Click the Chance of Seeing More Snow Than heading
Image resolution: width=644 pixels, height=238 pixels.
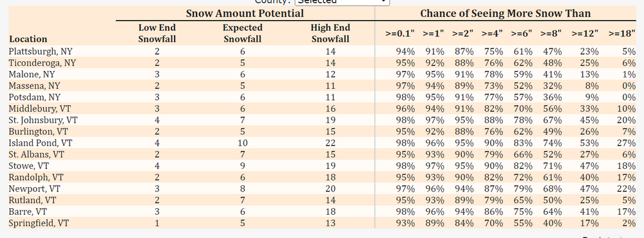point(505,13)
